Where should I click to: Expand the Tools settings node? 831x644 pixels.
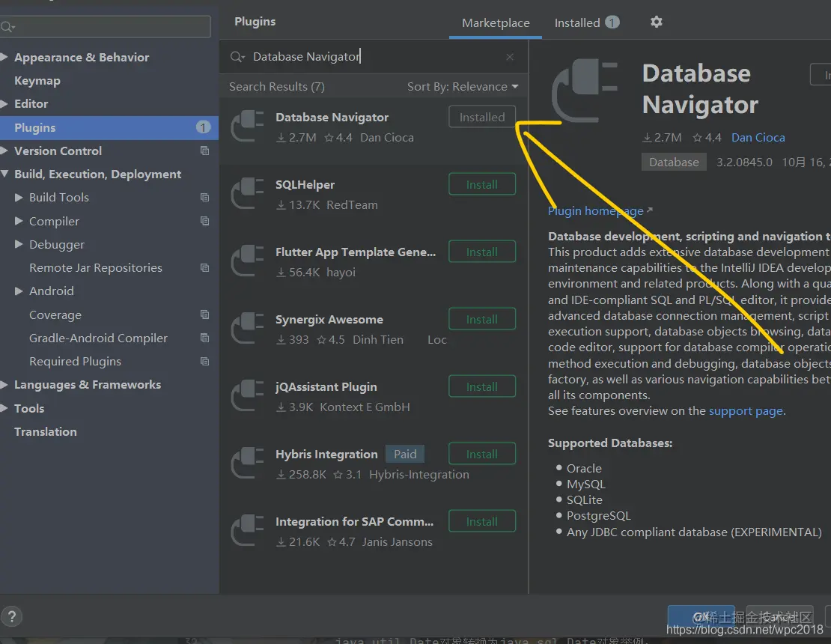[4, 407]
